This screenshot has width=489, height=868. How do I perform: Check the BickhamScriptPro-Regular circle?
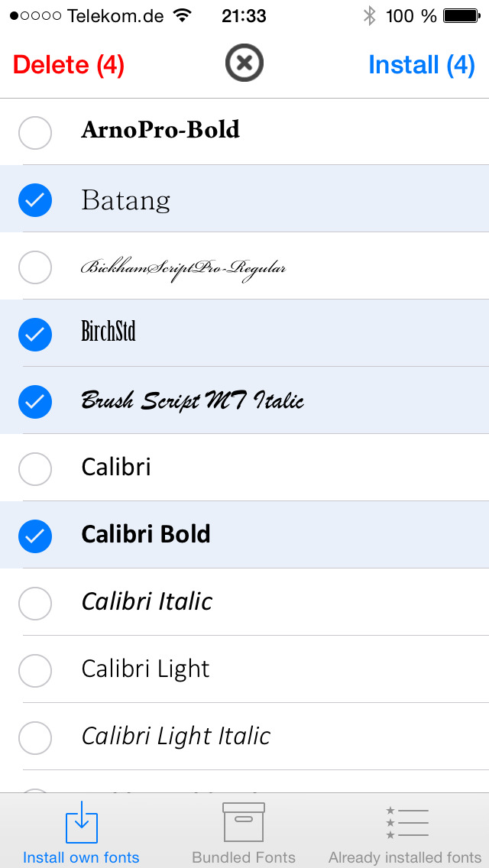[x=35, y=267]
